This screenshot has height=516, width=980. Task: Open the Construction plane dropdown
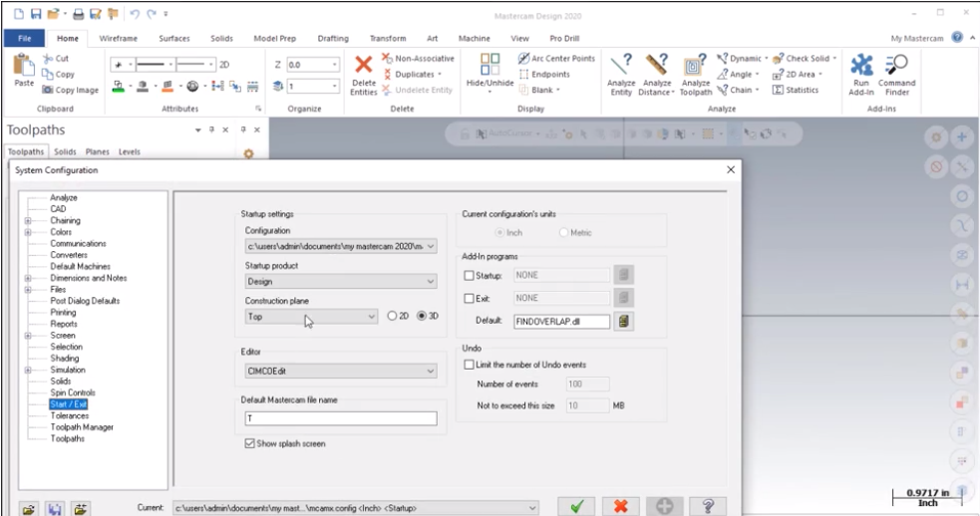(x=371, y=317)
